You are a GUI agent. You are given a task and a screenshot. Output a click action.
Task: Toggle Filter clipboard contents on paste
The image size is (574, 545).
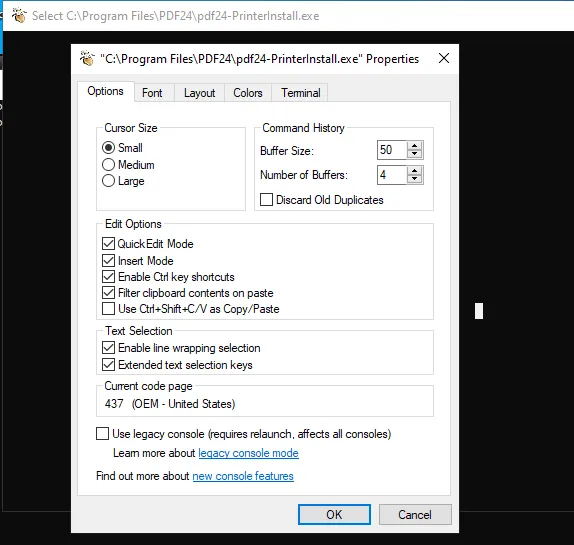coord(108,293)
